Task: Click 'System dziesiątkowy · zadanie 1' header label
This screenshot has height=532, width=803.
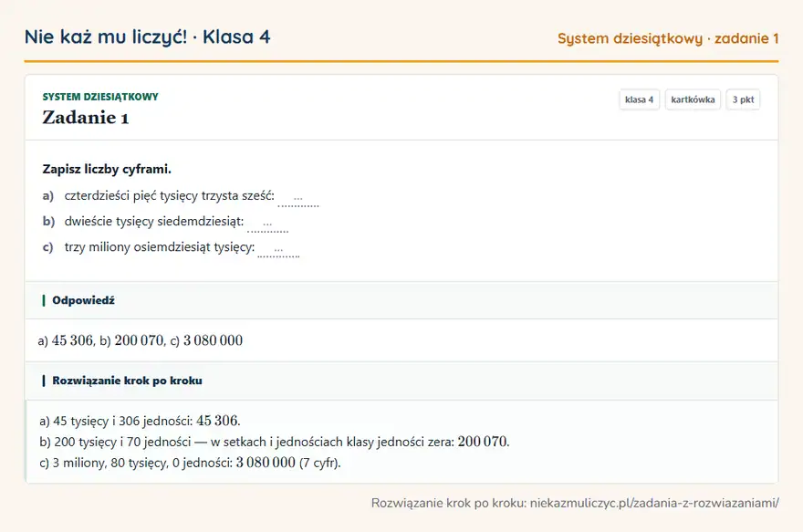Action: click(668, 38)
